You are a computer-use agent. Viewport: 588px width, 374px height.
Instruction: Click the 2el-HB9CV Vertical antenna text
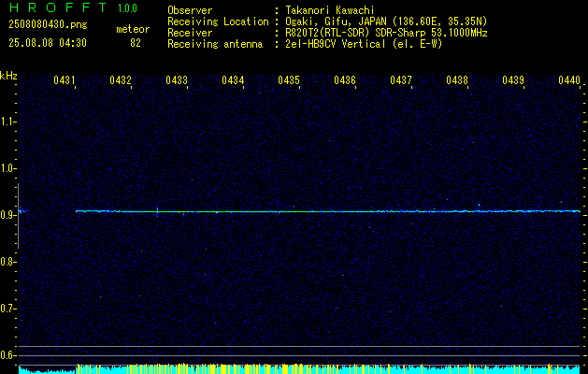[x=365, y=44]
